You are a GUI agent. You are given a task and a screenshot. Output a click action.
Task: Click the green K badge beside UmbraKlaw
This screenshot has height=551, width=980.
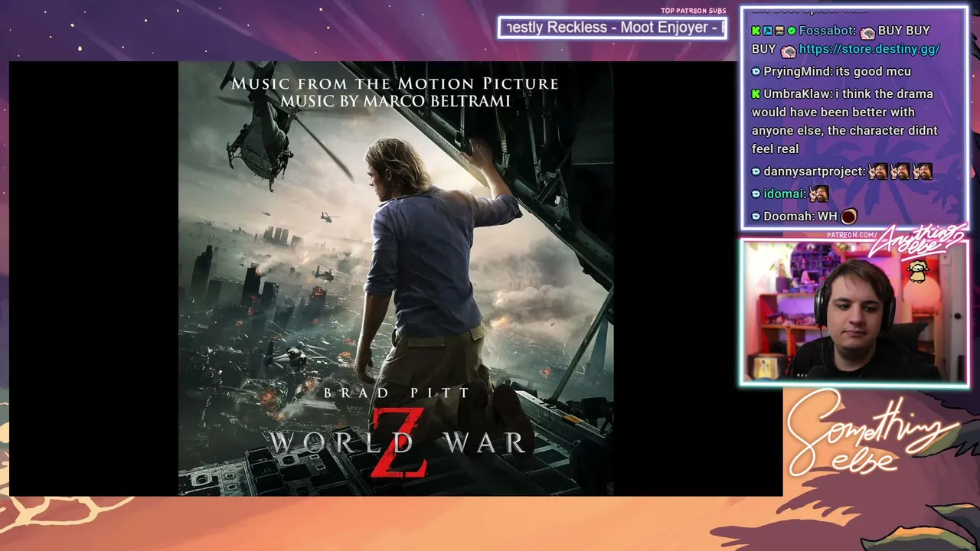coord(756,94)
